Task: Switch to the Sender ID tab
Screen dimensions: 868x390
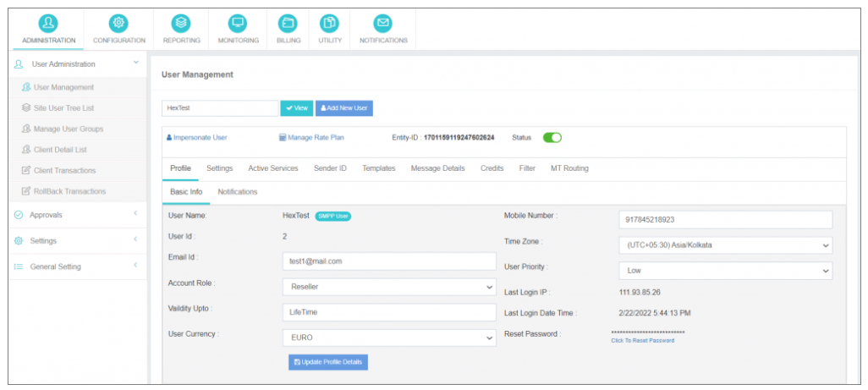Action: (x=330, y=168)
